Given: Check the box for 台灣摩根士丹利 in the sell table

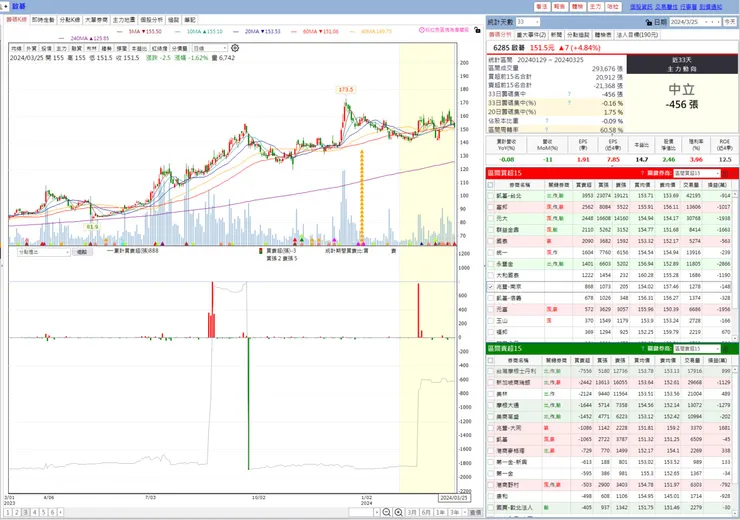Looking at the screenshot, I should 490,371.
